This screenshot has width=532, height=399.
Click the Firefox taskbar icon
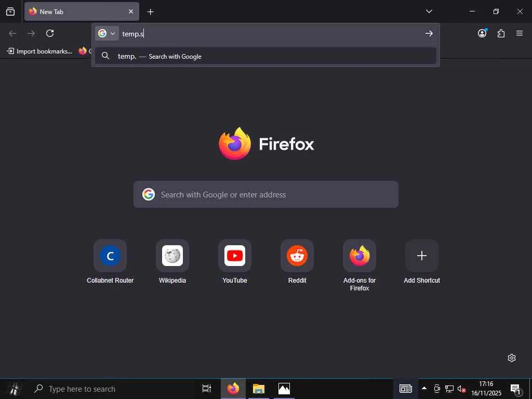pyautogui.click(x=233, y=389)
